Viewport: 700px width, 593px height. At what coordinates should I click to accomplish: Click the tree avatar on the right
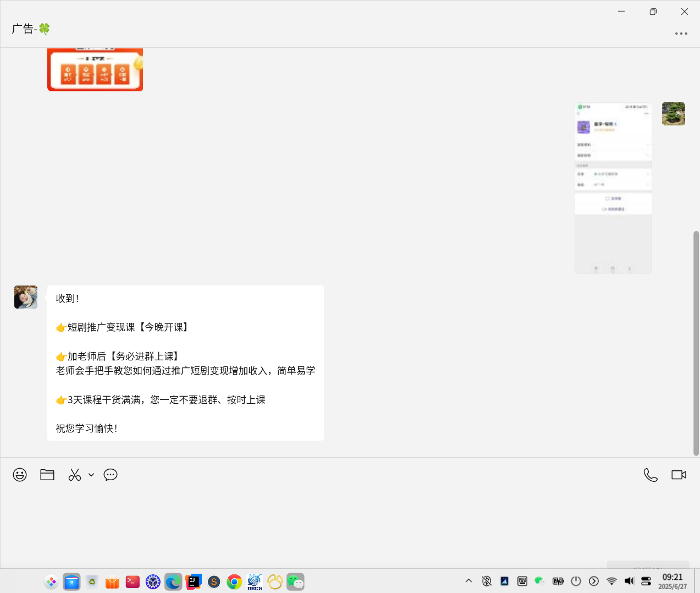(x=674, y=114)
